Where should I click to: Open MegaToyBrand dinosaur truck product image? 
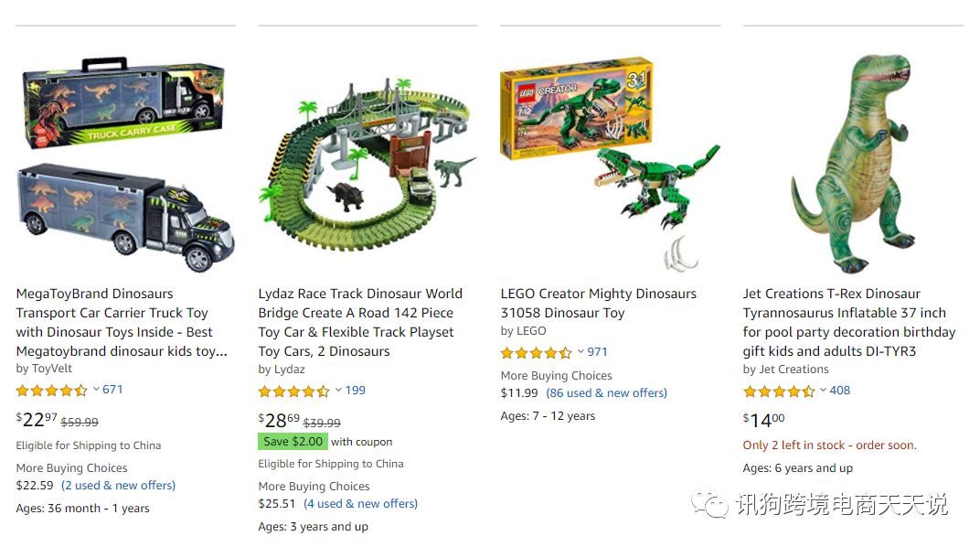click(125, 167)
